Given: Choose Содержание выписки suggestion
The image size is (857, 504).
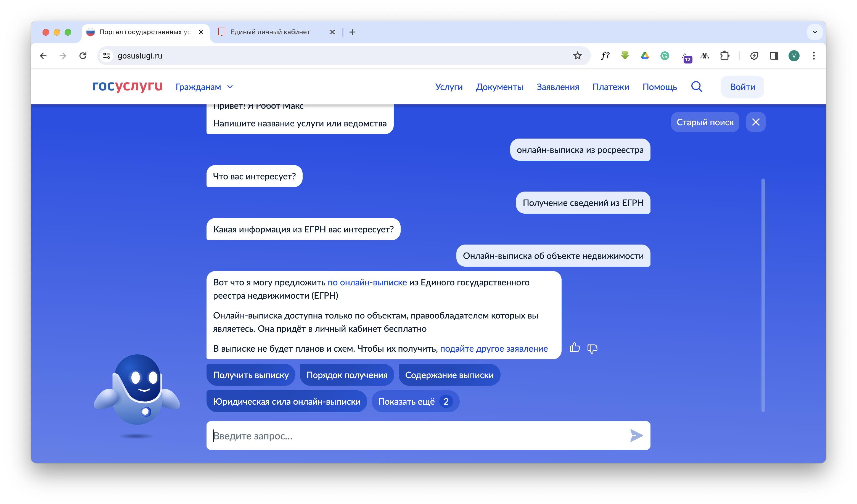Looking at the screenshot, I should [449, 375].
